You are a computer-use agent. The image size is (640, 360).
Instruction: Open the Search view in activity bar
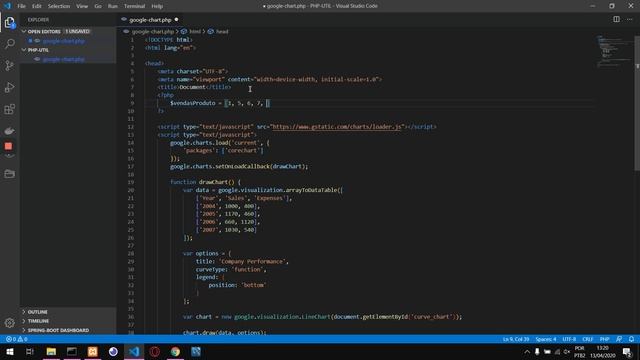tap(10, 44)
